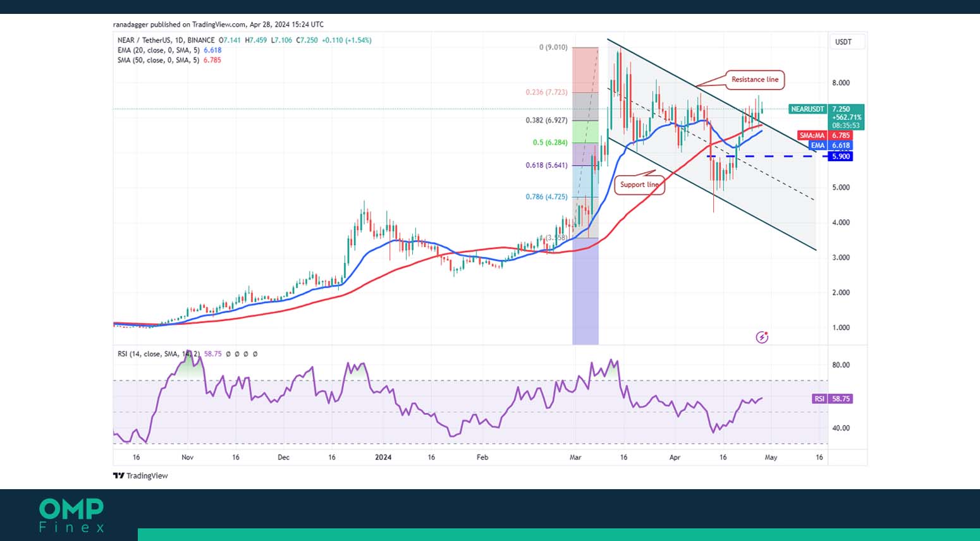Click the 80.00 RSI axis tick

click(x=841, y=365)
